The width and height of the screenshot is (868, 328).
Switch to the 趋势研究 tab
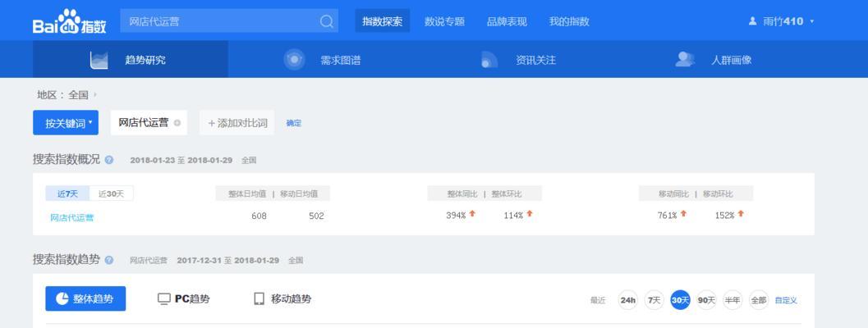click(x=131, y=59)
